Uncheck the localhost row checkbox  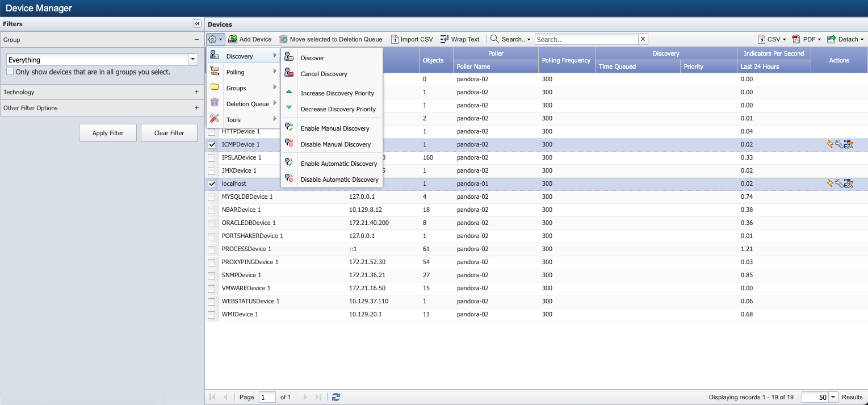(212, 184)
